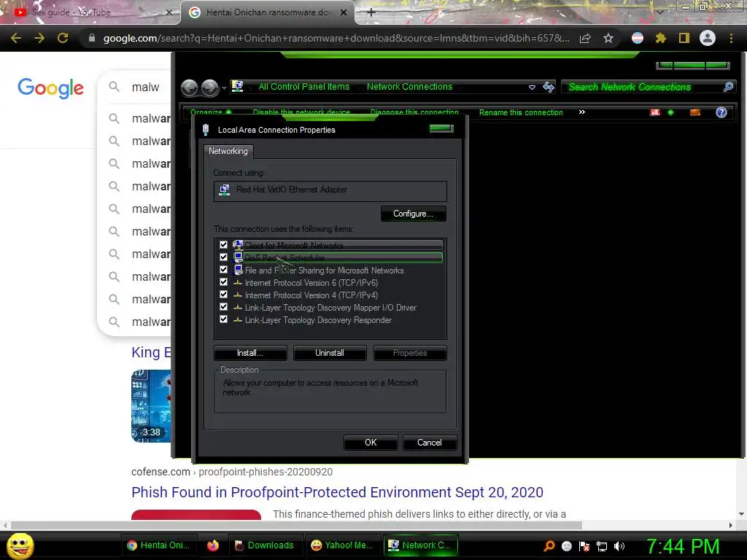Screen dimensions: 747x560
Task: Open the Chrome extensions puzzle icon
Action: 660,38
